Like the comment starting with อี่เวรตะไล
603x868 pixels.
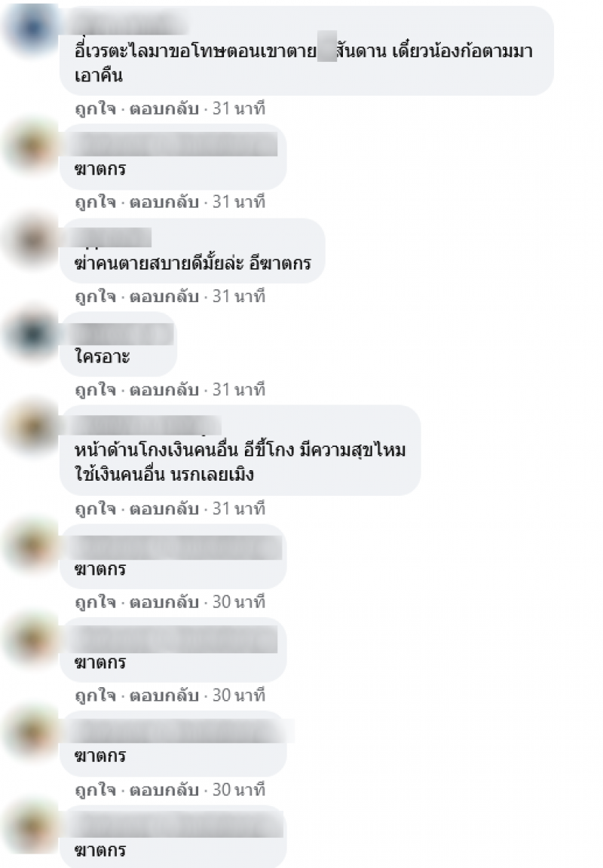pyautogui.click(x=95, y=108)
